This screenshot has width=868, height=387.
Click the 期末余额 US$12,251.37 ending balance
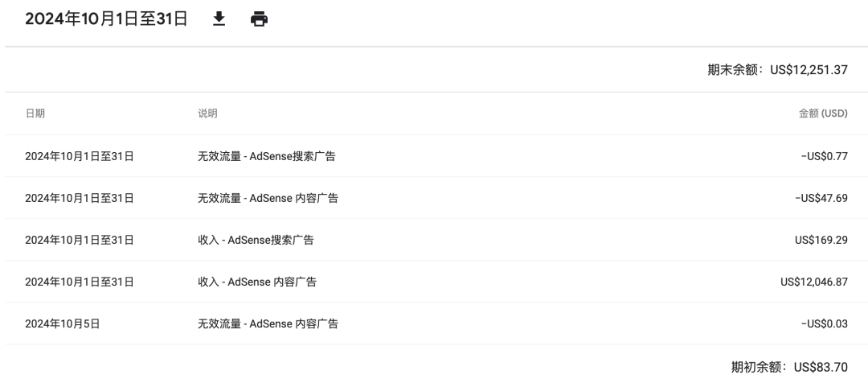[x=777, y=70]
